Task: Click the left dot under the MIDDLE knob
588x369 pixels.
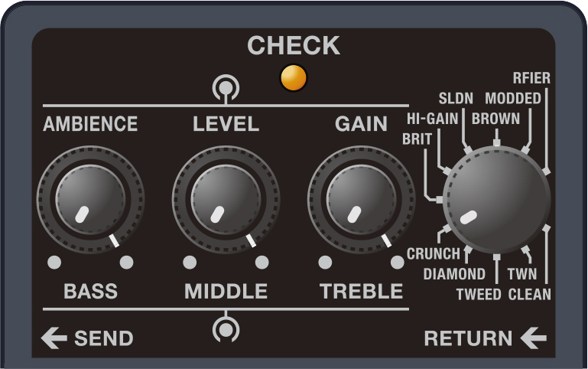Action: [190, 263]
